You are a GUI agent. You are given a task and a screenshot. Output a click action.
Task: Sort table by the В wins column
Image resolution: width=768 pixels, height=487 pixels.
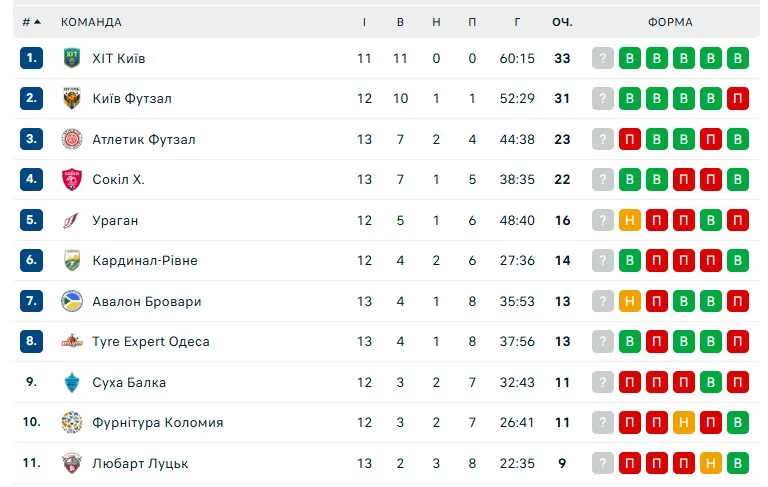point(400,22)
